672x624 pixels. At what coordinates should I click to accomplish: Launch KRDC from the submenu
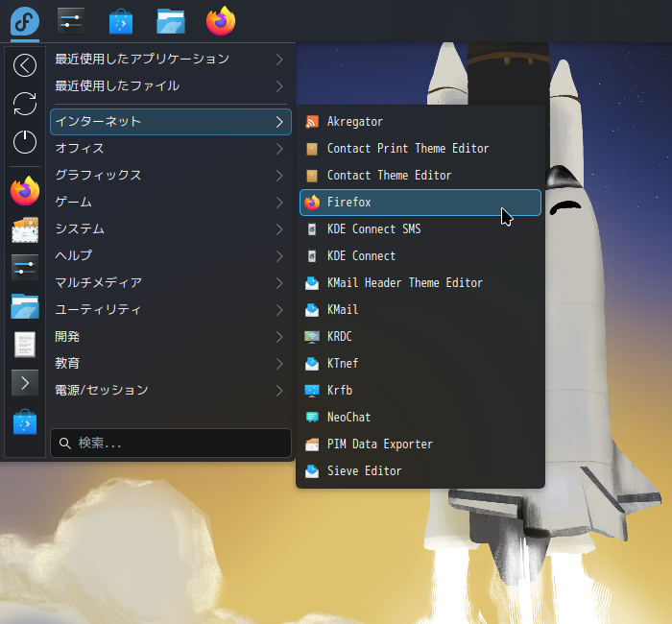tap(420, 337)
